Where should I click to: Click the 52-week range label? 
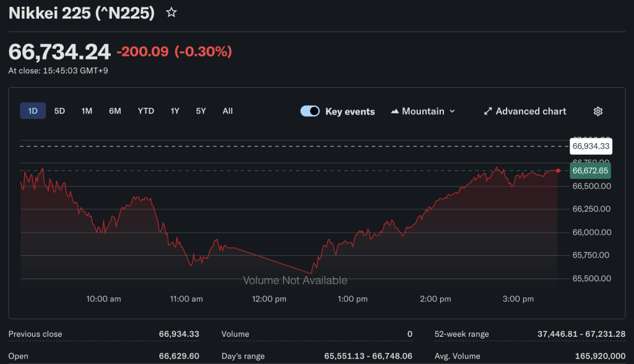[462, 334]
